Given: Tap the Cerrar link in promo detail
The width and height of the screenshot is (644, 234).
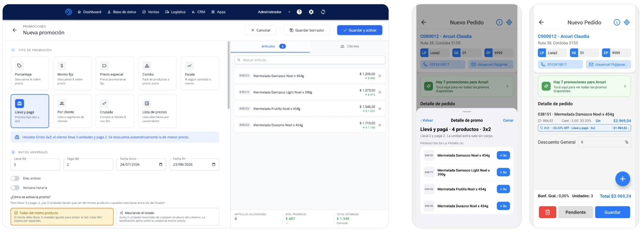Looking at the screenshot, I should pyautogui.click(x=508, y=121).
